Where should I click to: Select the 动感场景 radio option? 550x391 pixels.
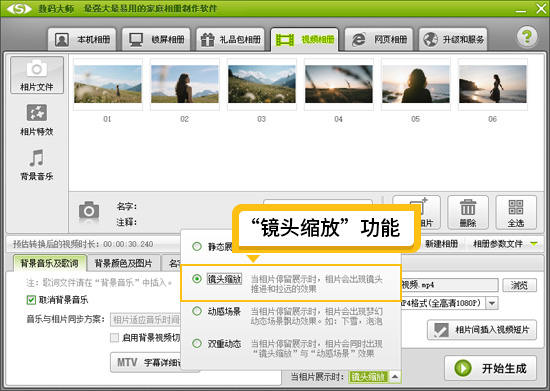pyautogui.click(x=197, y=311)
